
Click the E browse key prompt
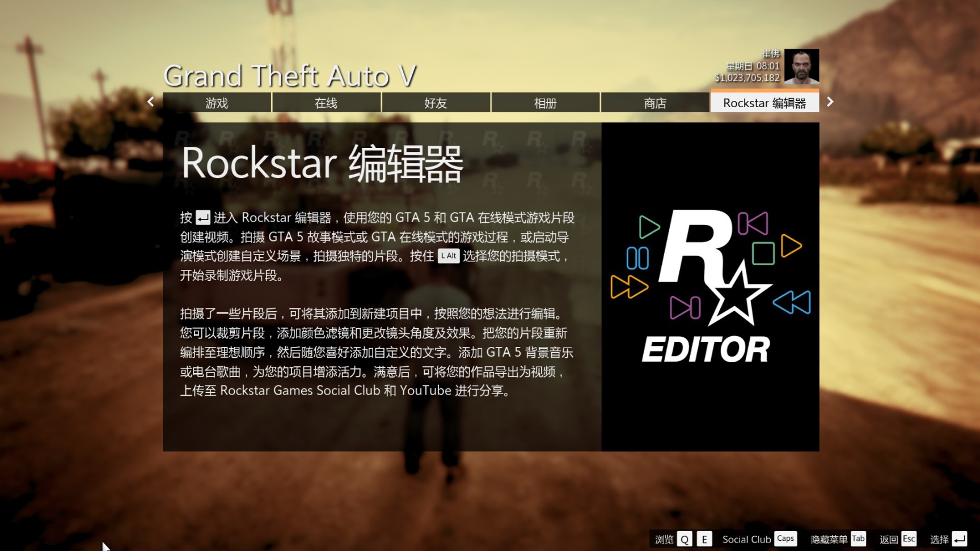click(704, 539)
